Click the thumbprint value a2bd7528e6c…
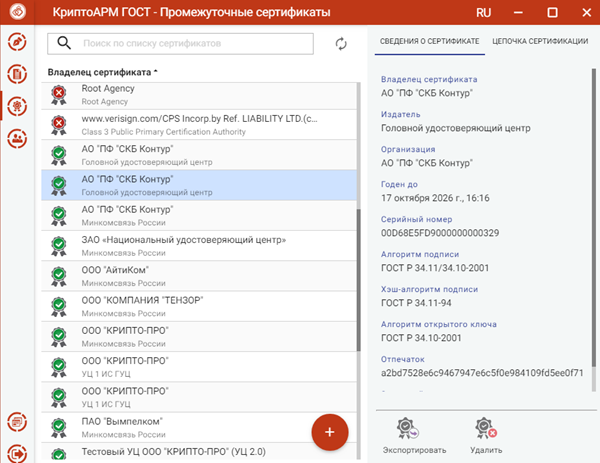The width and height of the screenshot is (600, 463). [482, 373]
